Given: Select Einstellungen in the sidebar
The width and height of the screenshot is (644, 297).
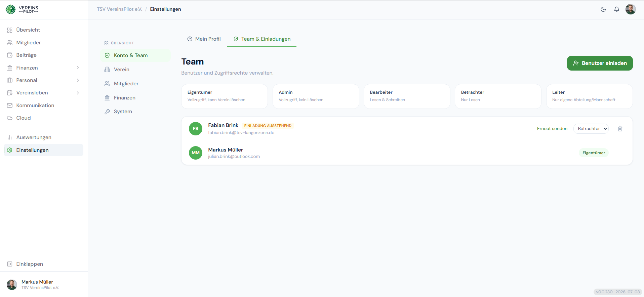Looking at the screenshot, I should [44, 150].
